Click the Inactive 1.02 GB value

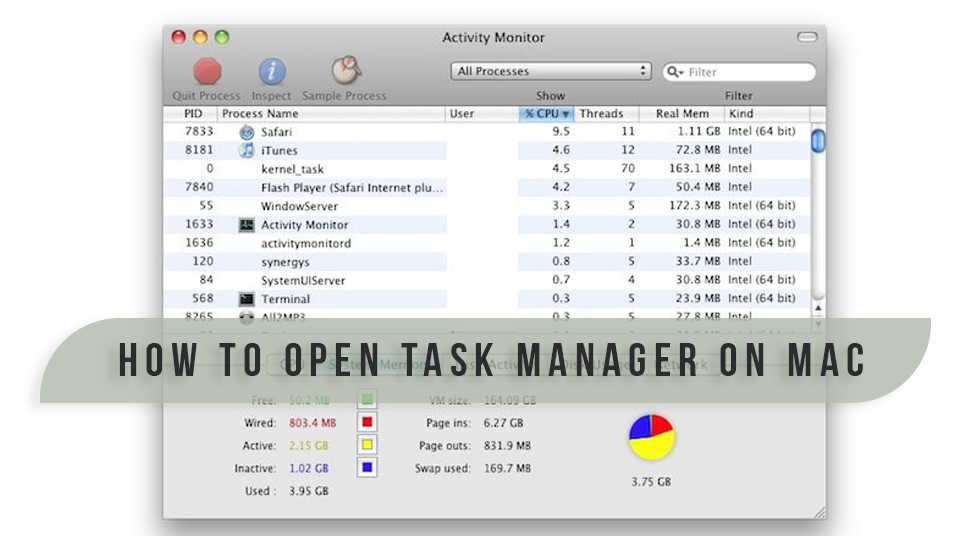(x=308, y=469)
